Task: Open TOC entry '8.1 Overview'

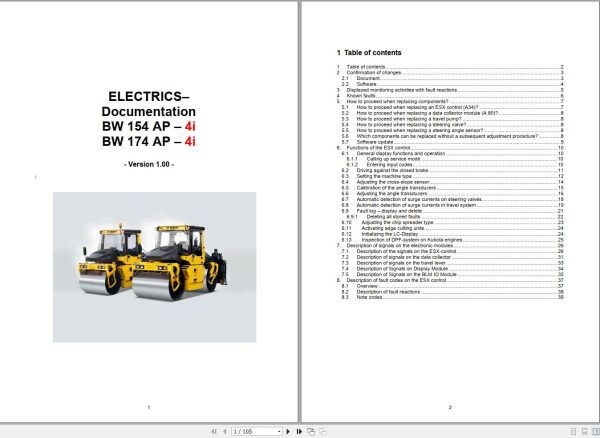Action: click(x=452, y=286)
